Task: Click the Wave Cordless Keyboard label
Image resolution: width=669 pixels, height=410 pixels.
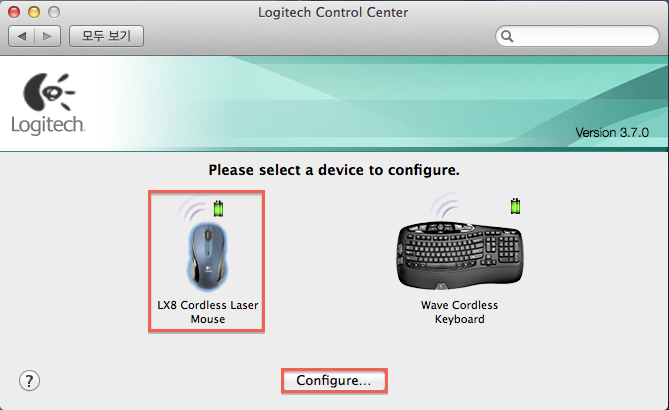Action: (x=460, y=312)
